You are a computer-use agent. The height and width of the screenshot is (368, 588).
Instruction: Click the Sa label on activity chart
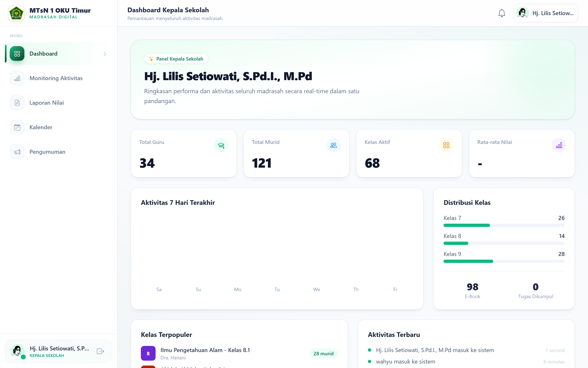(159, 289)
